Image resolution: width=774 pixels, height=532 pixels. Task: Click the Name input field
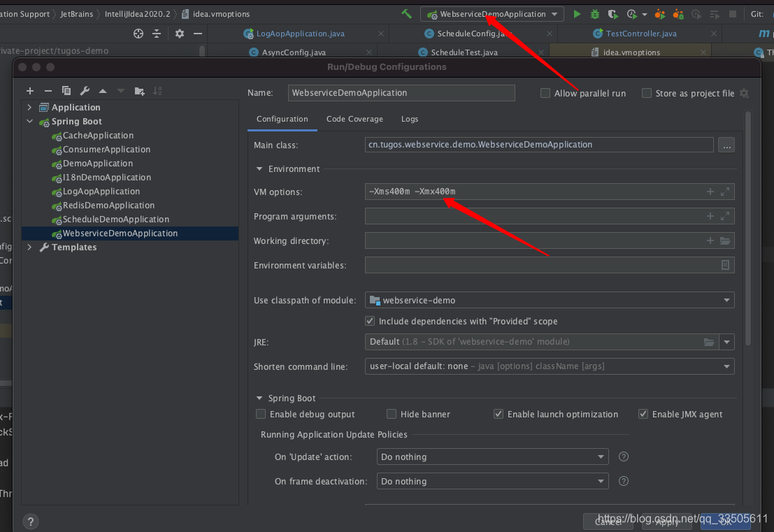click(401, 93)
